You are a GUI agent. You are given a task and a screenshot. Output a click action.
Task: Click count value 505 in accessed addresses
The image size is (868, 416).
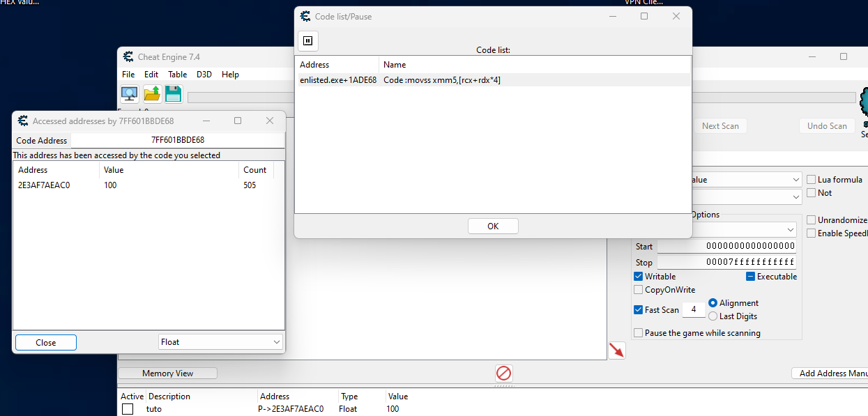point(250,185)
